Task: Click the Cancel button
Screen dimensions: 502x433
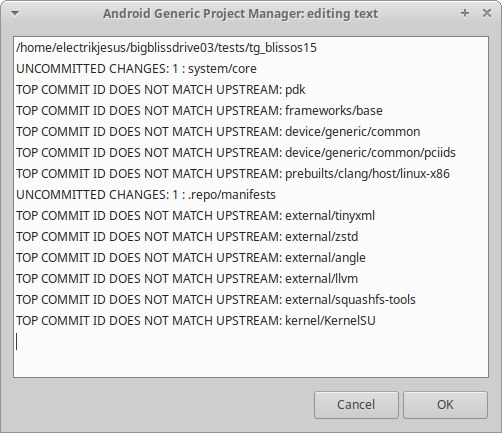Action: tap(356, 405)
